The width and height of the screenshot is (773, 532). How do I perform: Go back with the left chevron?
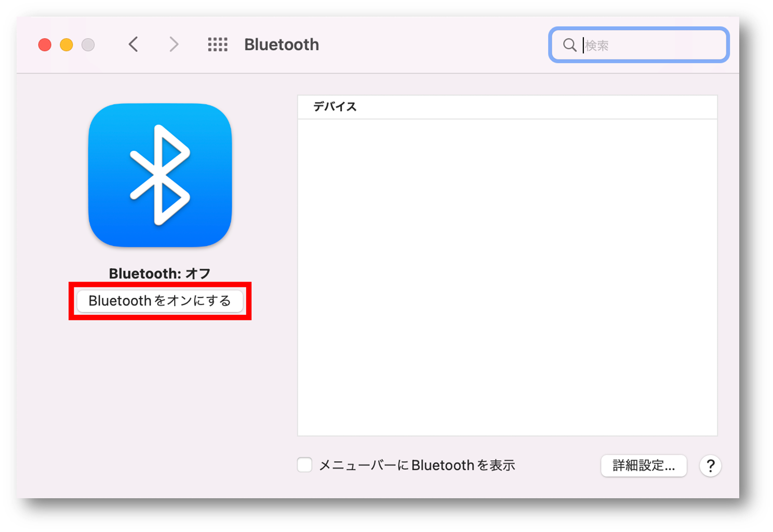coord(134,45)
